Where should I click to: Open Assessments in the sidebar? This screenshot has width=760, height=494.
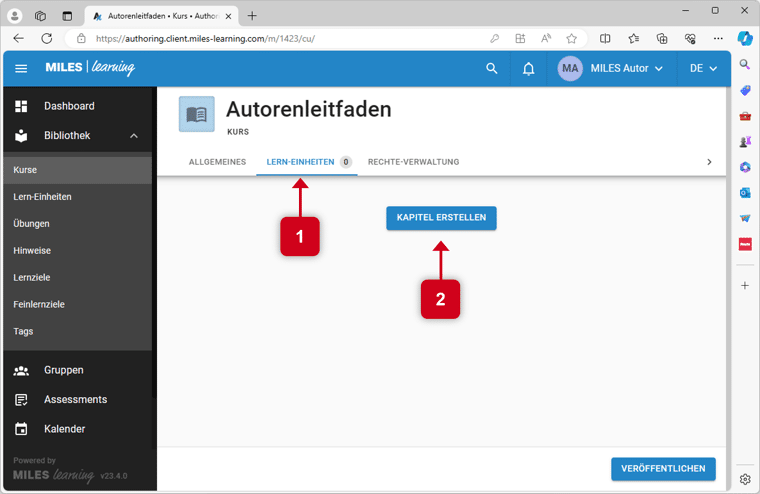click(75, 399)
